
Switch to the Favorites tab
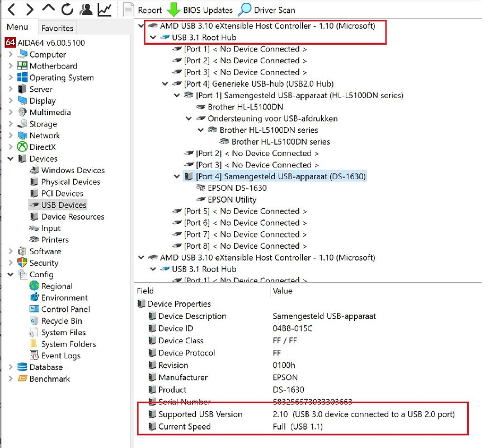coord(57,28)
